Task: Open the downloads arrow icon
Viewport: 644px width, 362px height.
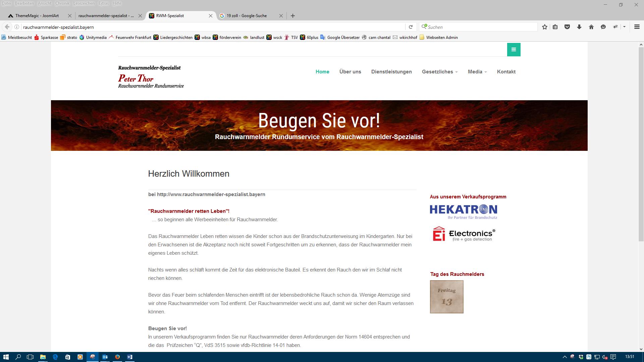Action: pyautogui.click(x=579, y=27)
